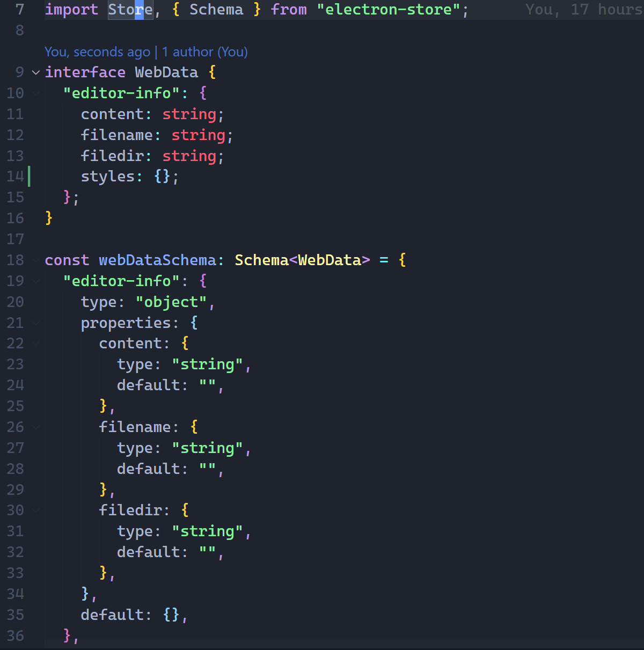Click 'default: {}' on line 35

[x=130, y=615]
